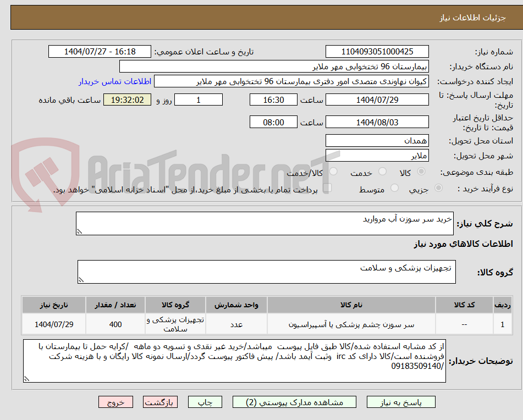Click the need number field showing 1104093051000425
The height and width of the screenshot is (420, 523).
[377, 51]
